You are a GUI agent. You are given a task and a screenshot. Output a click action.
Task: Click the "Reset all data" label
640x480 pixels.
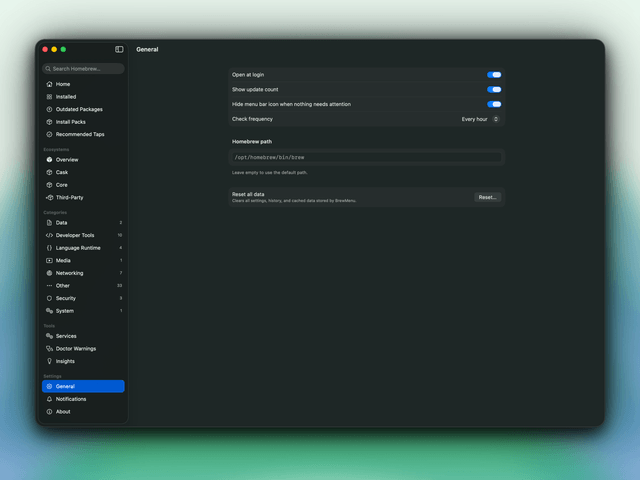click(x=248, y=194)
